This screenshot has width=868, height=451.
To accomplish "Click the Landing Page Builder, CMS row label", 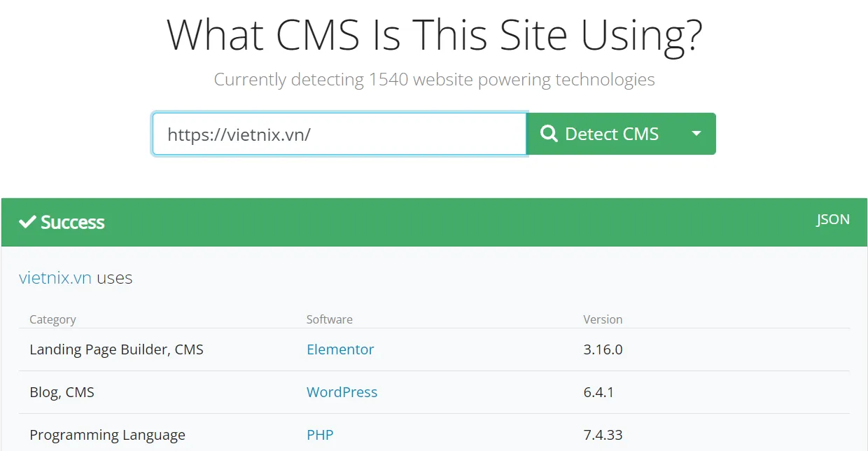I will 116,349.
